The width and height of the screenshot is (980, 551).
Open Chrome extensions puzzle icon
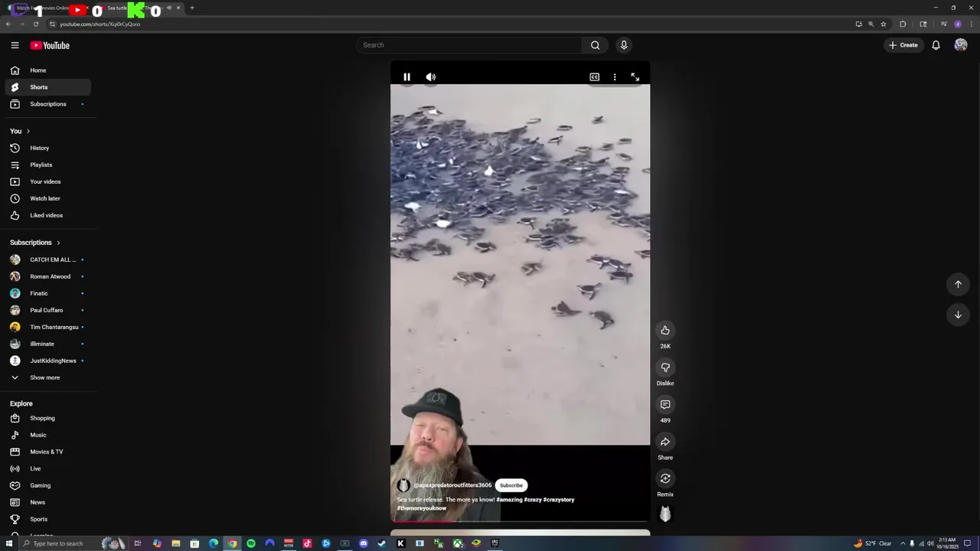[903, 24]
